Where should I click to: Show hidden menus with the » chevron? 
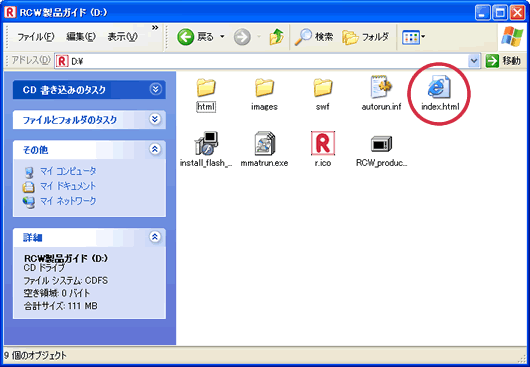coord(155,28)
